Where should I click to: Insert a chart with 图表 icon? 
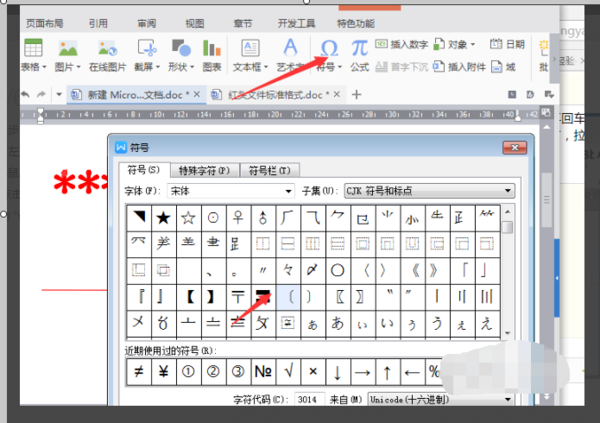(212, 48)
